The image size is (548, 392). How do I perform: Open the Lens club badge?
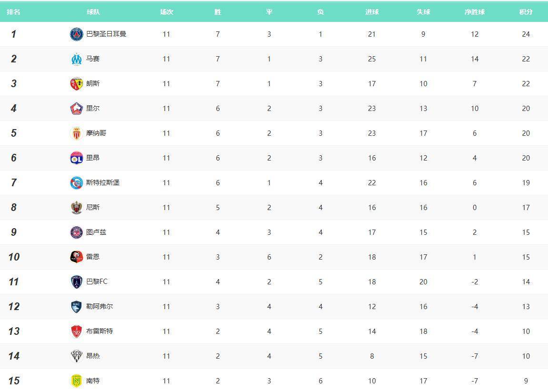point(76,84)
